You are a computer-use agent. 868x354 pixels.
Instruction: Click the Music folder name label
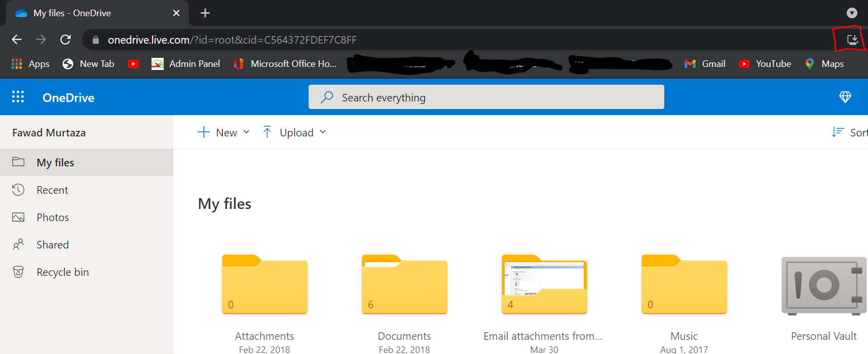[684, 336]
